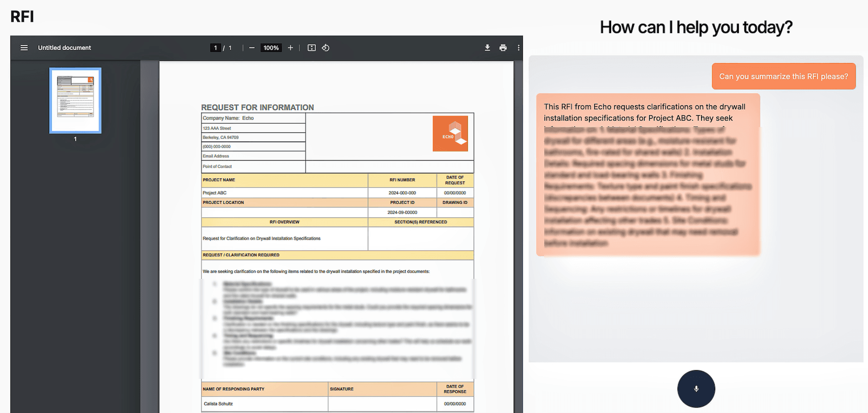The width and height of the screenshot is (868, 413).
Task: Select the page 1 thumbnail
Action: [75, 101]
